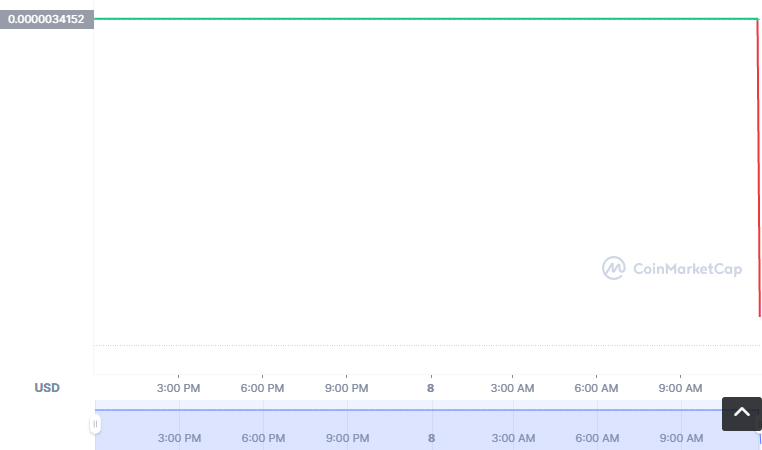
Task: Click the dotted baseline below the chart
Action: point(425,346)
